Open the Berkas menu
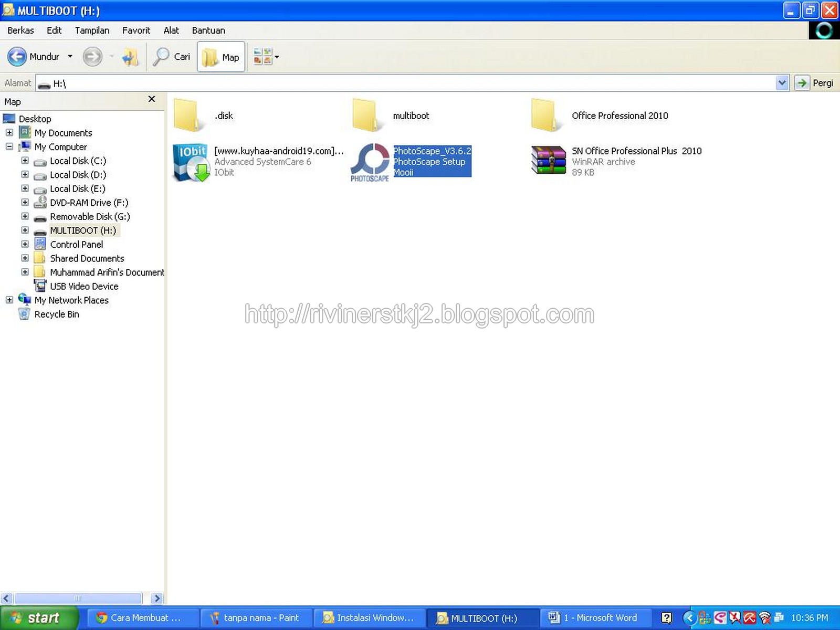Screen dimensions: 840x630 [x=20, y=30]
